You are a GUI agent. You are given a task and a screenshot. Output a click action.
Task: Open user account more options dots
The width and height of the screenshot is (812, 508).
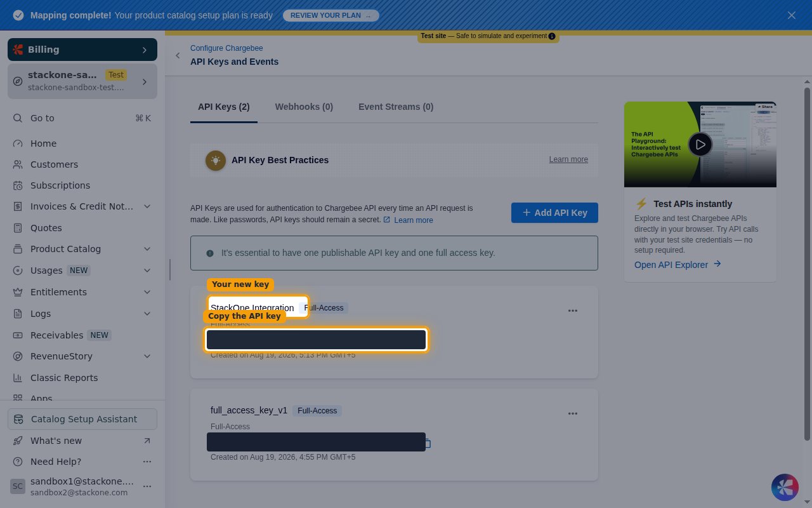click(x=147, y=486)
